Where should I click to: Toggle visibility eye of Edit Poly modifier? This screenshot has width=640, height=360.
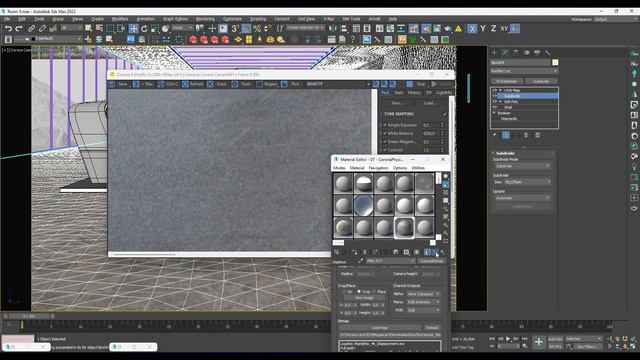494,102
